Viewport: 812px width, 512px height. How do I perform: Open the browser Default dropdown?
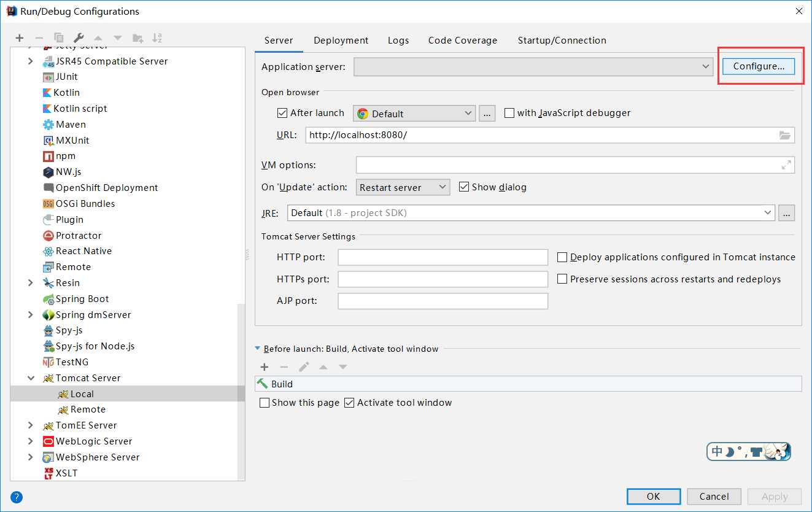click(414, 114)
